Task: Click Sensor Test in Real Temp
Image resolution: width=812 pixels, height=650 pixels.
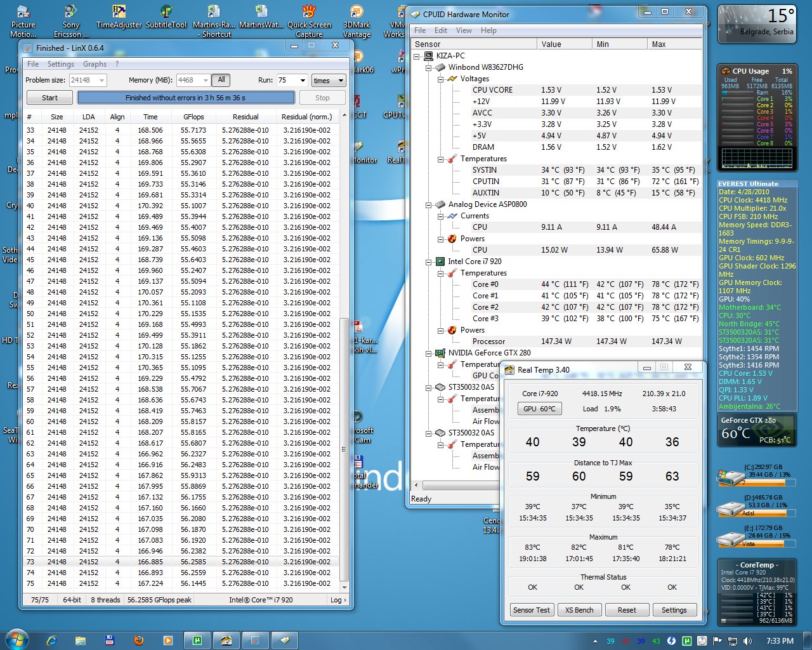Action: [x=532, y=610]
